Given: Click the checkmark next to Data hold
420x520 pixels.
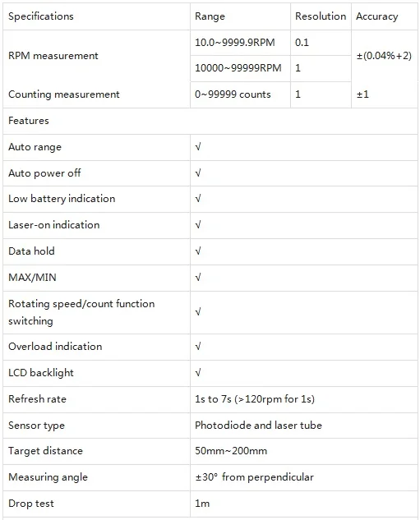Looking at the screenshot, I should [198, 251].
